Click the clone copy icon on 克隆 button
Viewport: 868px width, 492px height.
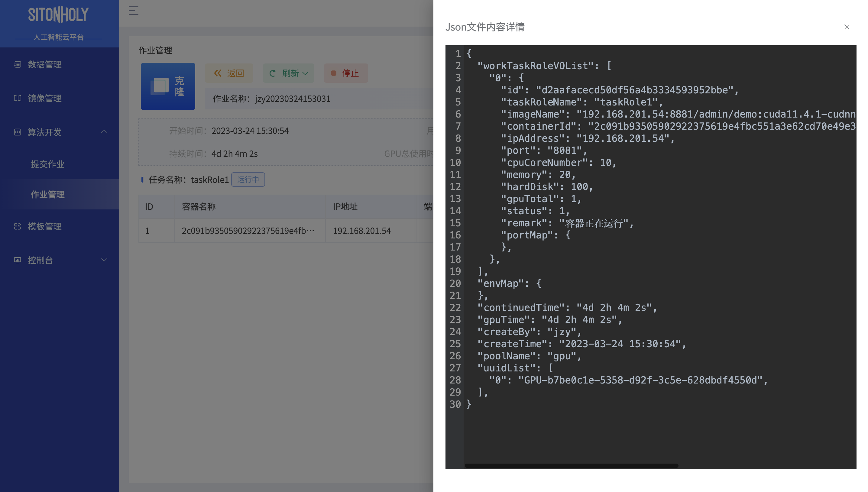(x=160, y=86)
